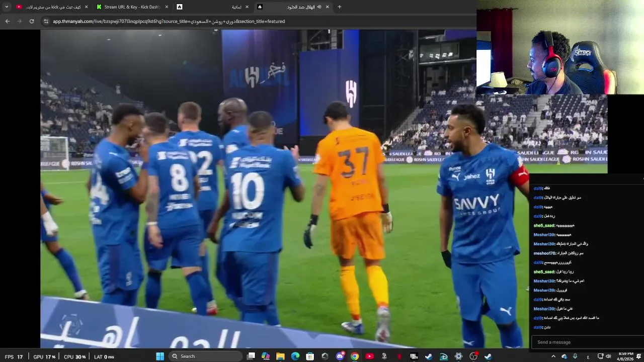Open Task View from the taskbar
The image size is (644, 362).
(x=251, y=356)
